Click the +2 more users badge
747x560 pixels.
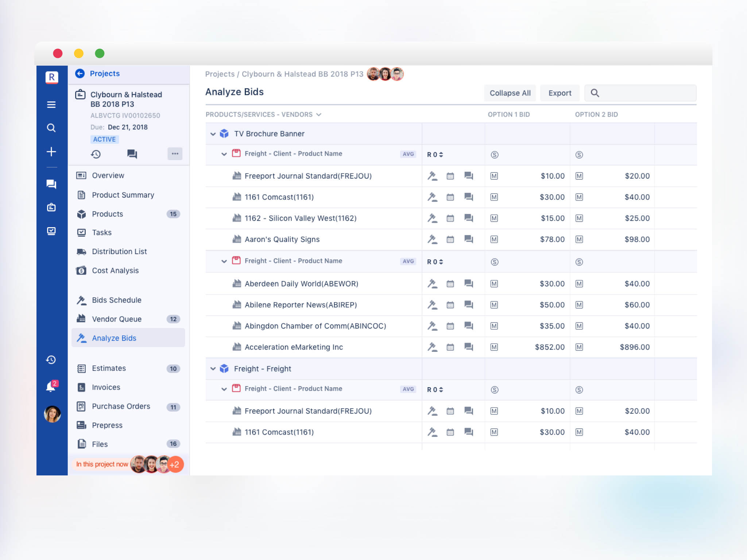(175, 464)
